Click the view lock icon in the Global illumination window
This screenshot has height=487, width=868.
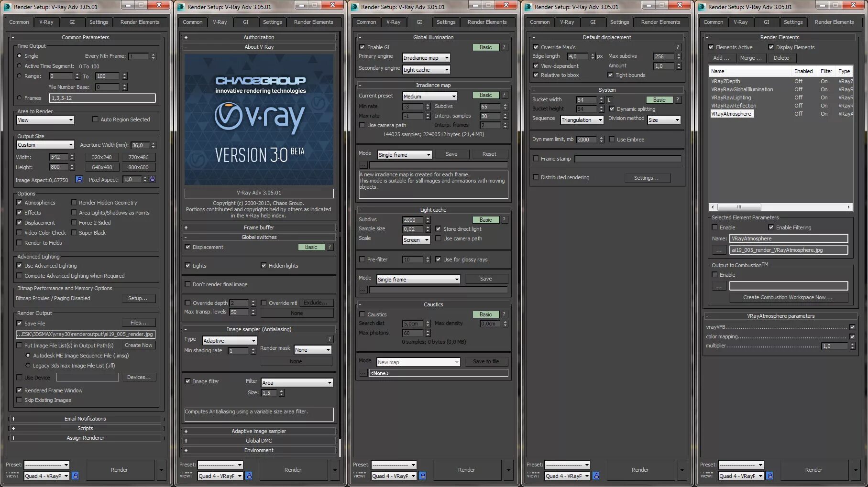pyautogui.click(x=423, y=476)
